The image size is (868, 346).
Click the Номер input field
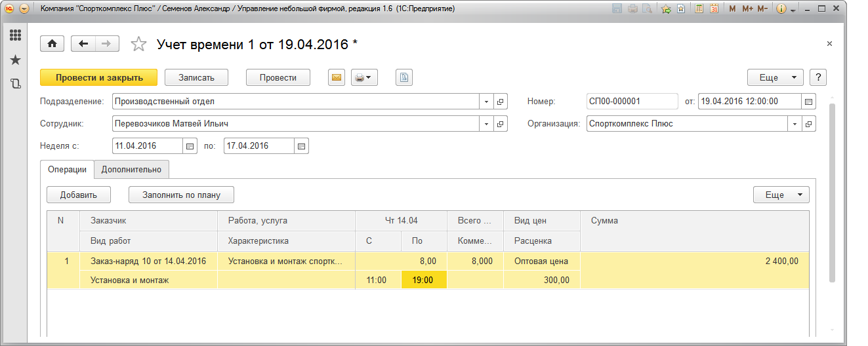point(632,102)
